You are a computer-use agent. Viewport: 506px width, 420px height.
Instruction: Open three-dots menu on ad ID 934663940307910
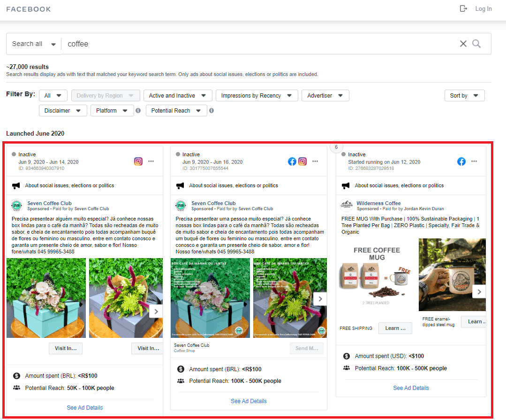tap(151, 161)
